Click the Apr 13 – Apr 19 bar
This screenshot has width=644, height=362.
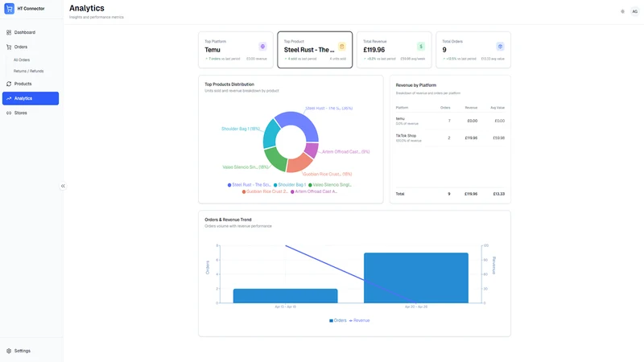(286, 296)
